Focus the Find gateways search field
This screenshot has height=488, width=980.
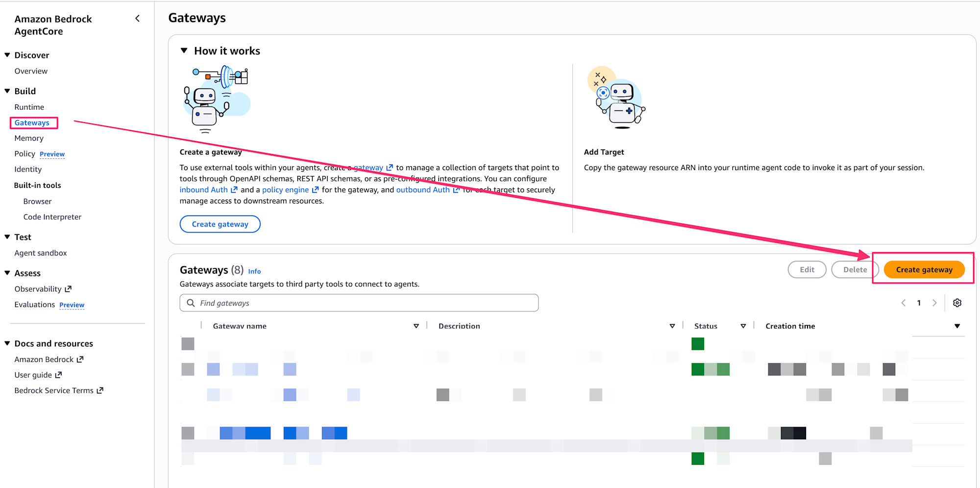tap(363, 303)
